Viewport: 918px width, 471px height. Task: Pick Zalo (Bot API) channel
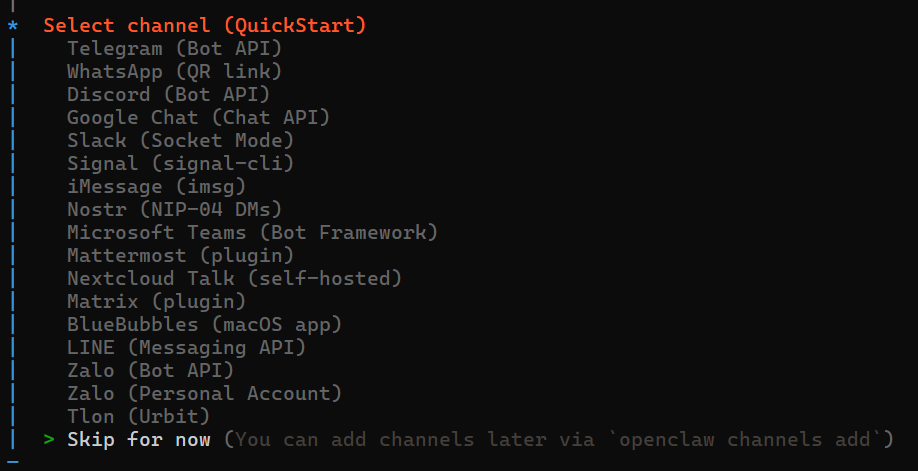tap(150, 370)
